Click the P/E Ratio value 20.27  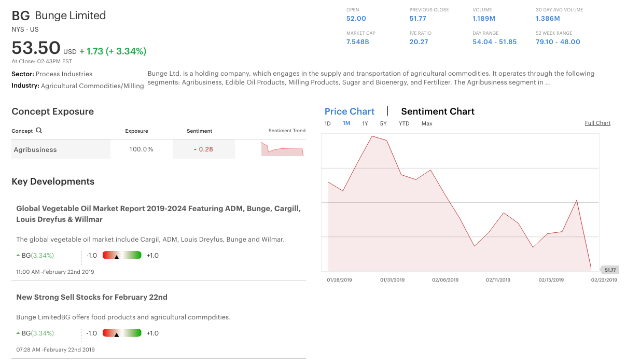(419, 42)
